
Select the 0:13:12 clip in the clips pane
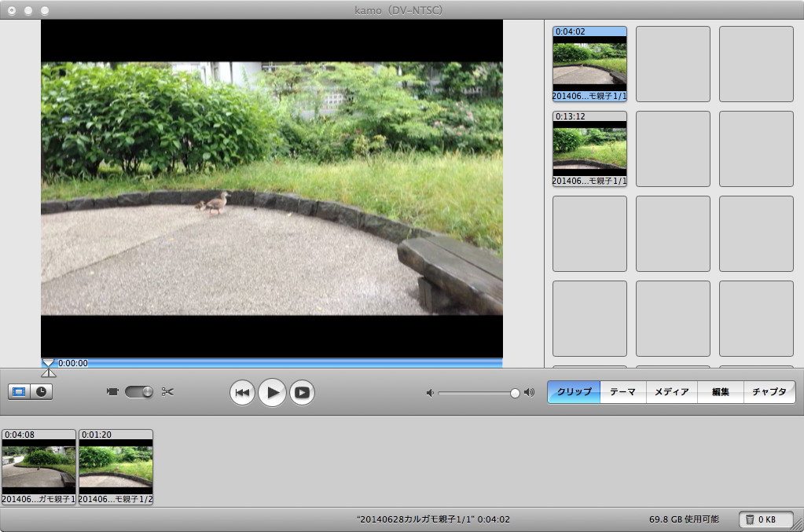click(589, 149)
